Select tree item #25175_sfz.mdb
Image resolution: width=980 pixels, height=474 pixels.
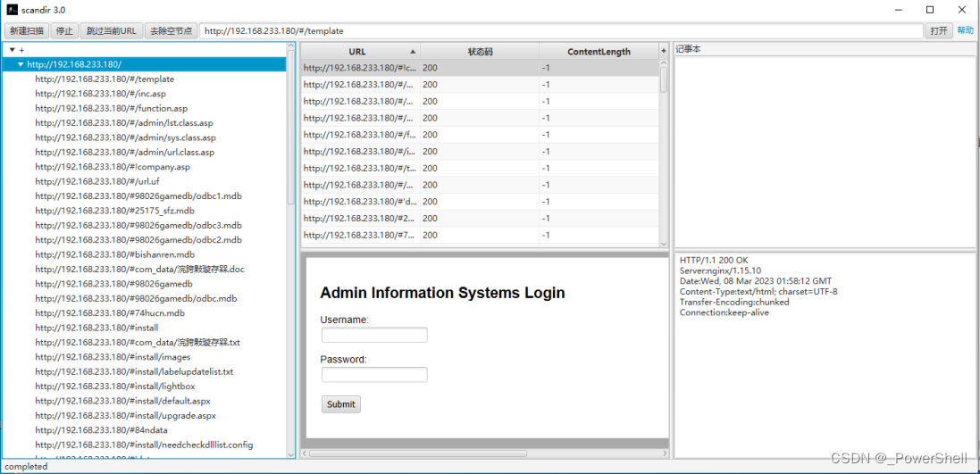(x=114, y=211)
